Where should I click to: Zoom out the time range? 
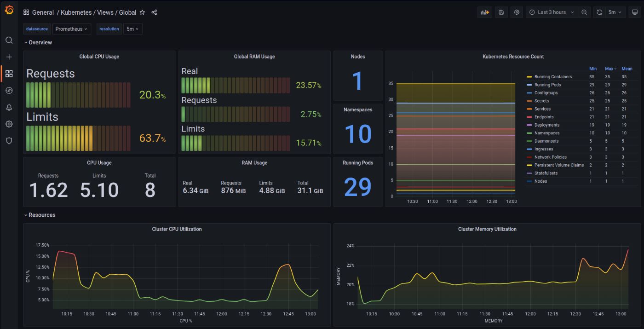[584, 12]
